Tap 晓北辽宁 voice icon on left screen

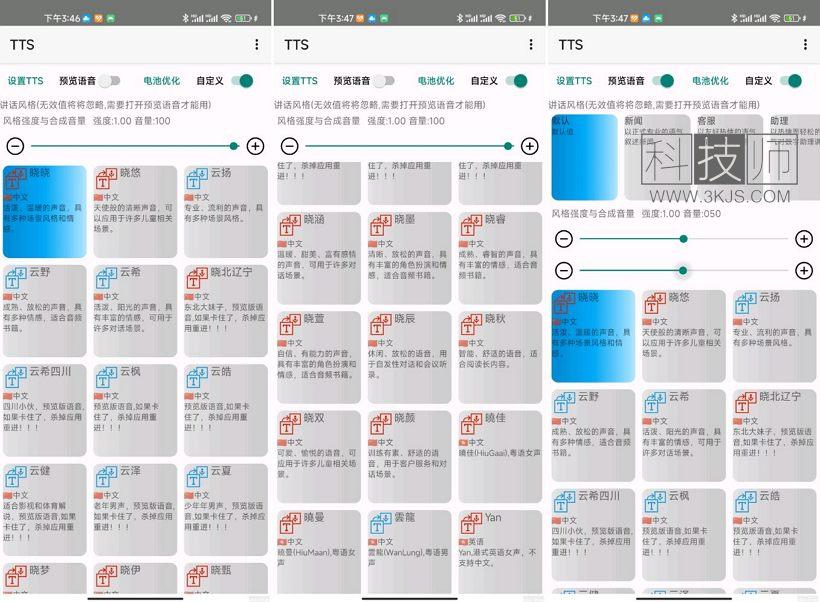[x=197, y=278]
